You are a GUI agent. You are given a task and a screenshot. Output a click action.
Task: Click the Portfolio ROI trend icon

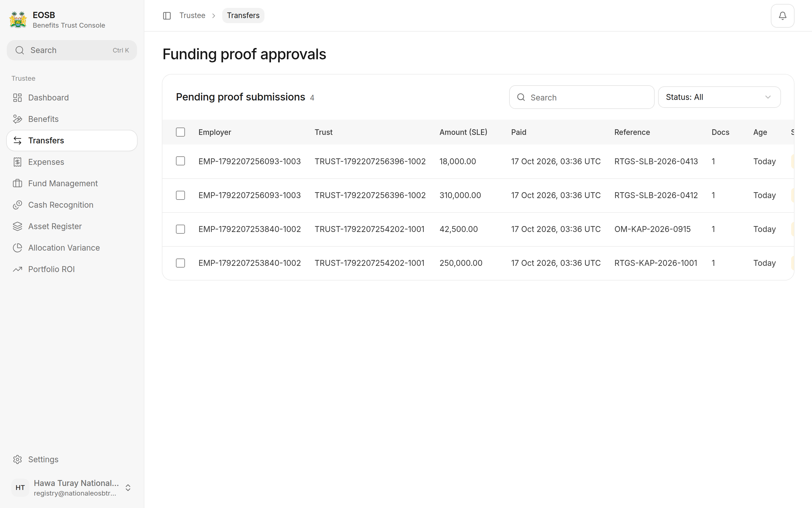[17, 269]
